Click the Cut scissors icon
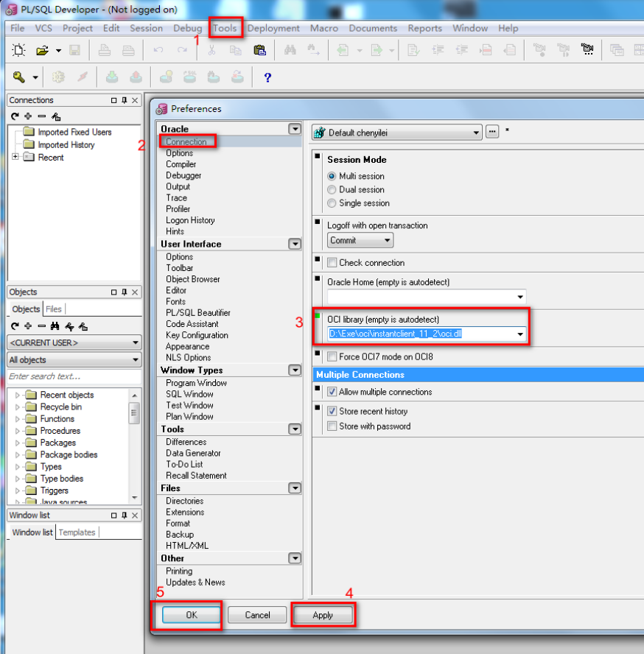The image size is (644, 654). point(211,50)
